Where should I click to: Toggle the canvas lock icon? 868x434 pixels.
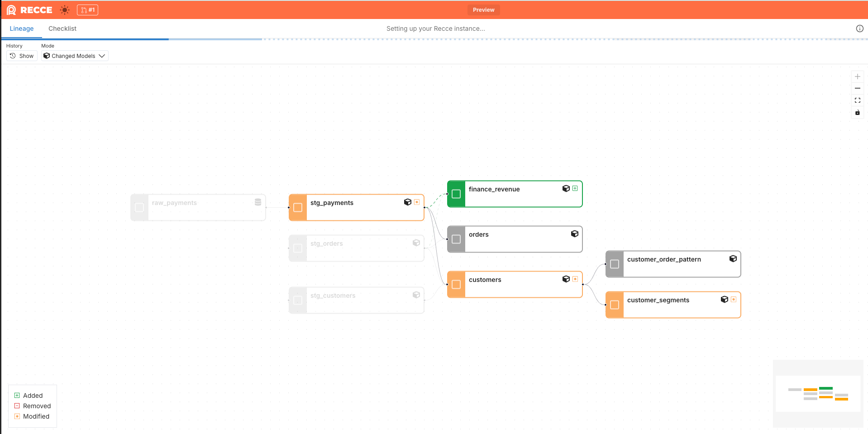point(857,112)
